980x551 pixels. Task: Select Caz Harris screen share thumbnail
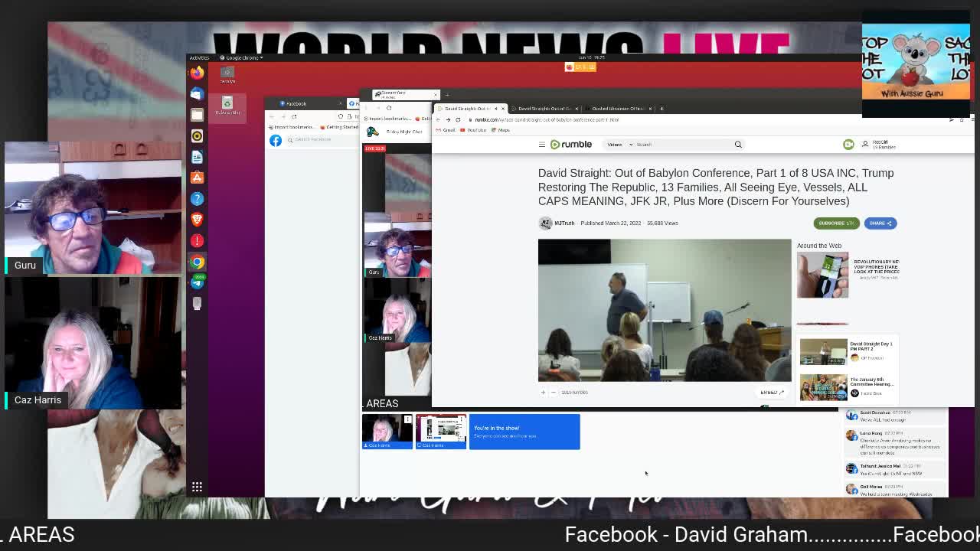pos(441,431)
